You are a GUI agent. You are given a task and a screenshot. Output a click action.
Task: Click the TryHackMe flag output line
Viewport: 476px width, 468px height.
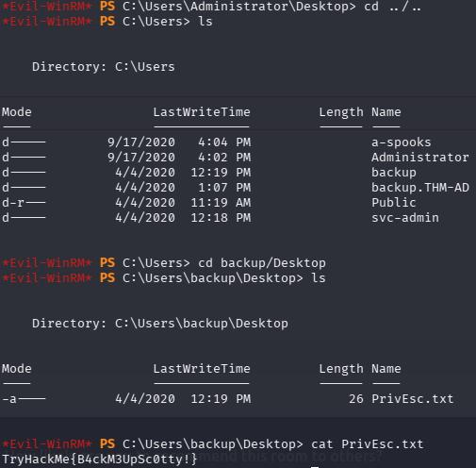click(100, 460)
